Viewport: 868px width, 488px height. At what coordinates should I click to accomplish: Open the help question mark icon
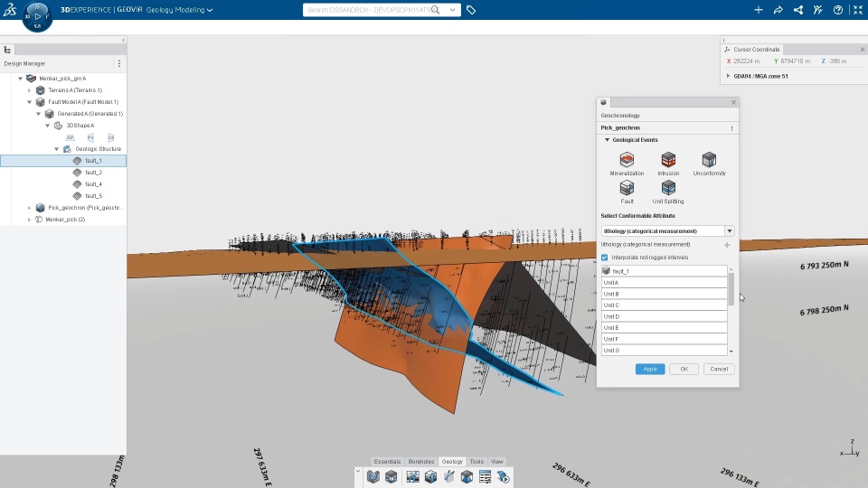[x=838, y=10]
